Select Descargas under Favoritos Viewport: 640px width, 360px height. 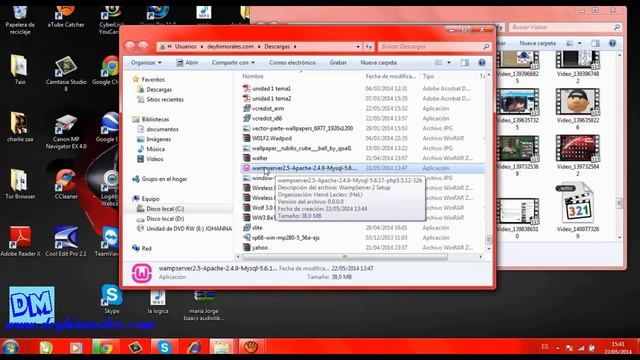click(x=159, y=89)
